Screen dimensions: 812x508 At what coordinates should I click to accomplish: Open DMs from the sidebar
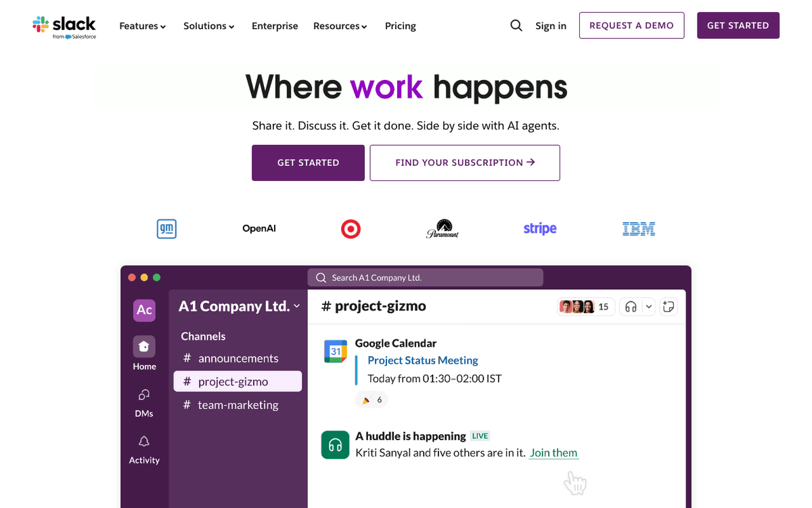[x=144, y=395]
